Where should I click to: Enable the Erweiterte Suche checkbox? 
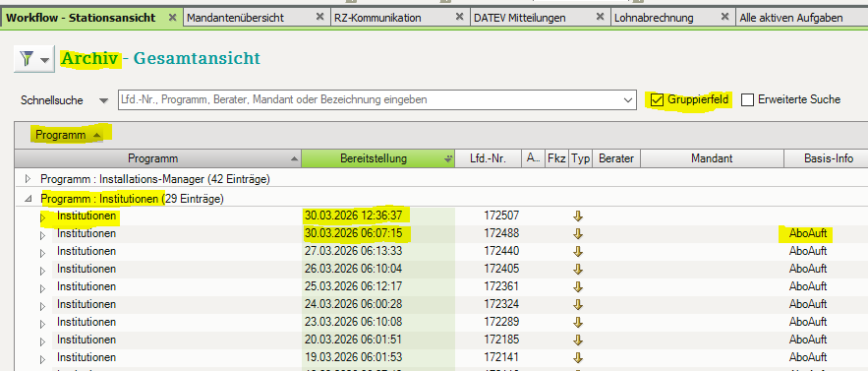[x=748, y=99]
